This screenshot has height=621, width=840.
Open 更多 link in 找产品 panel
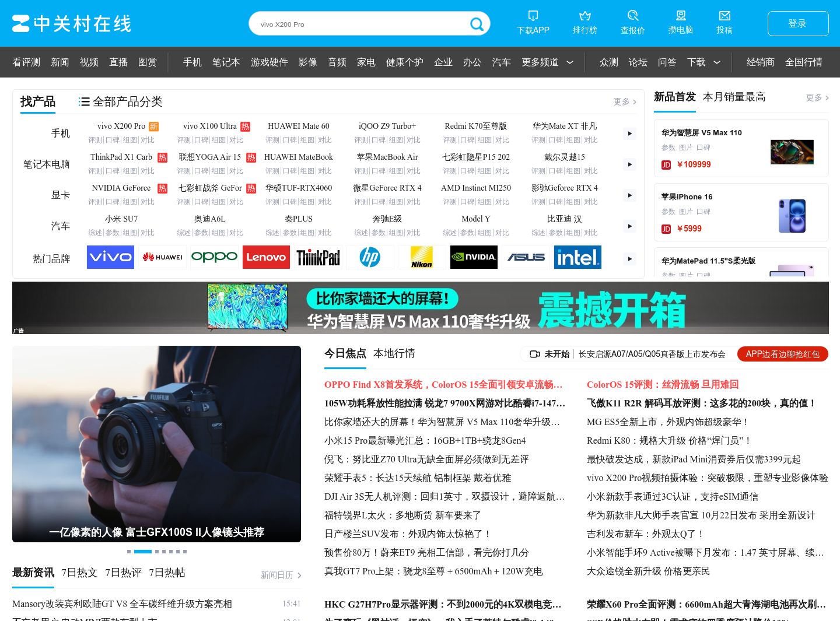tap(625, 101)
